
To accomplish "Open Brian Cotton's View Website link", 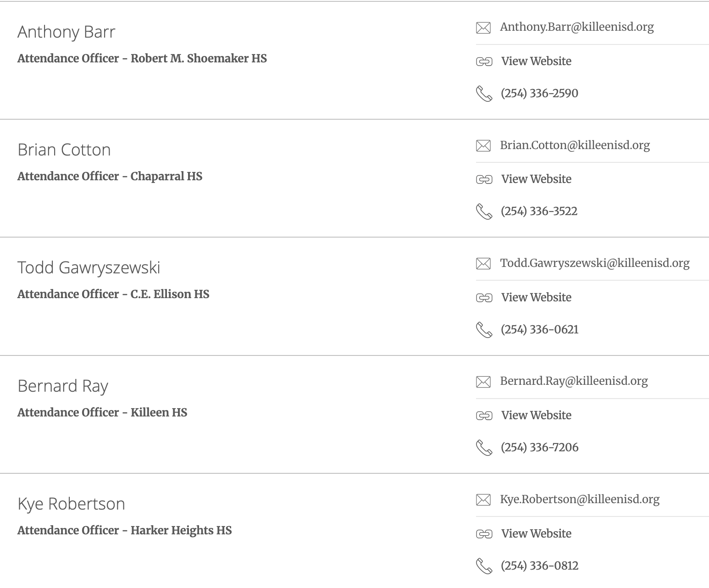I will pos(536,179).
